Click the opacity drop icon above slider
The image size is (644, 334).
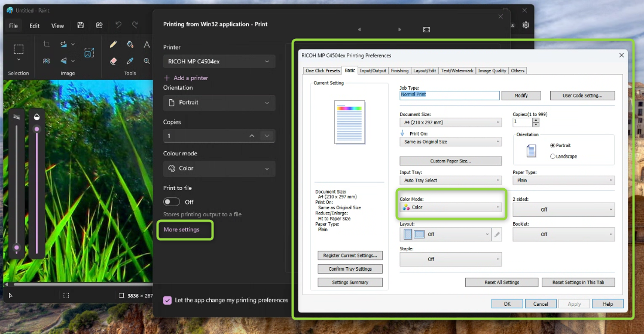(36, 117)
